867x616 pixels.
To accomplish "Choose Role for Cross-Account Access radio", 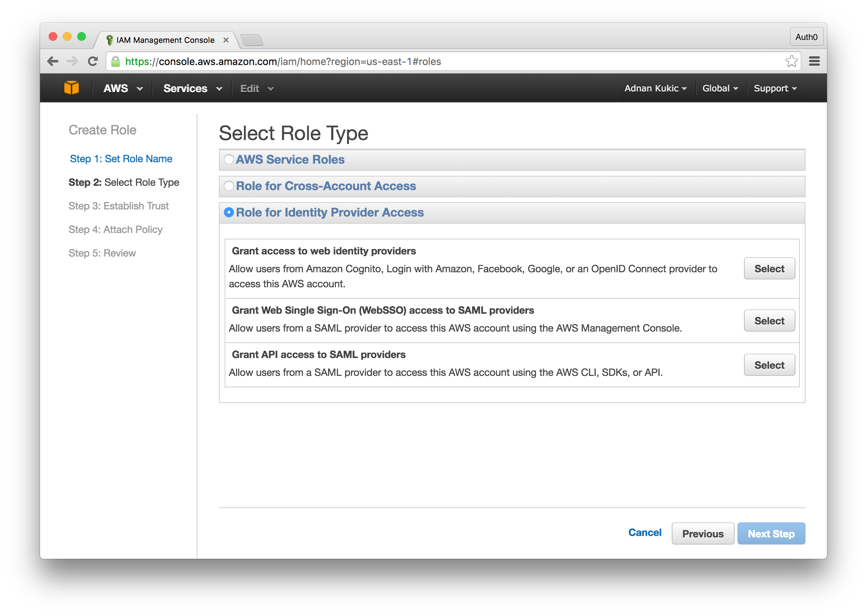I will coord(229,186).
